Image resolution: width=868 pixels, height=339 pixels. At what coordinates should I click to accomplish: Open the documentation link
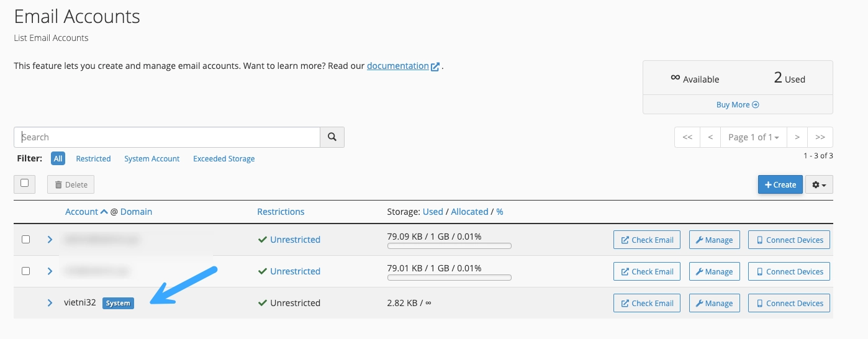click(x=398, y=66)
